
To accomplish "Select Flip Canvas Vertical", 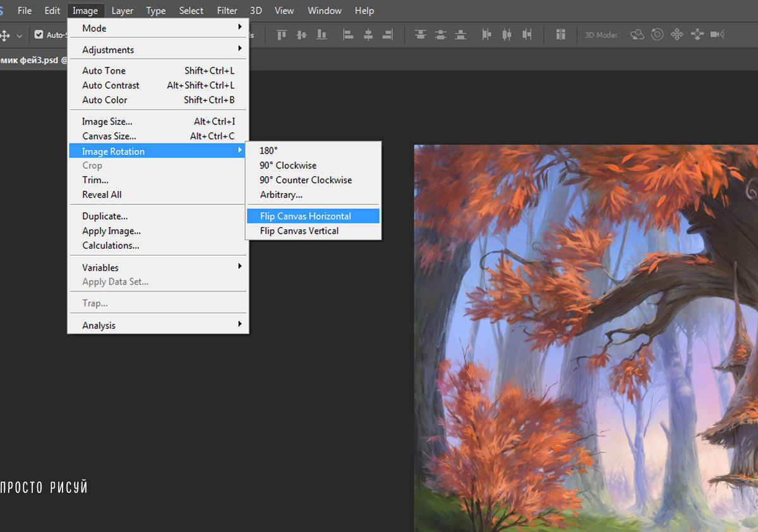I will [313, 231].
